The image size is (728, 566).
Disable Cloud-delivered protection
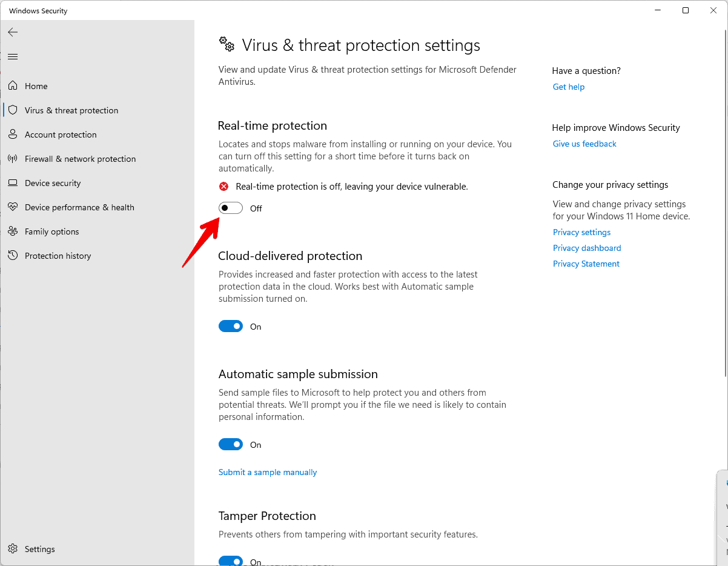coord(230,325)
